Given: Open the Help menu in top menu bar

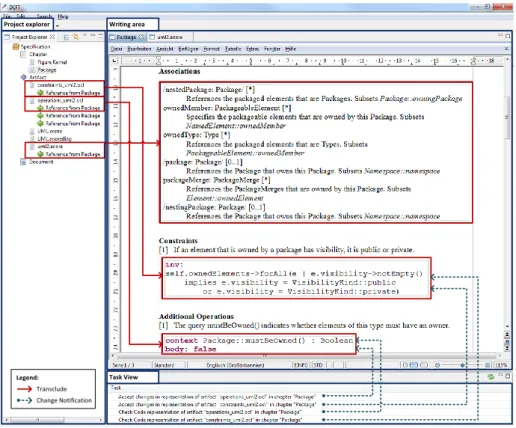Looking at the screenshot, I should (63, 16).
